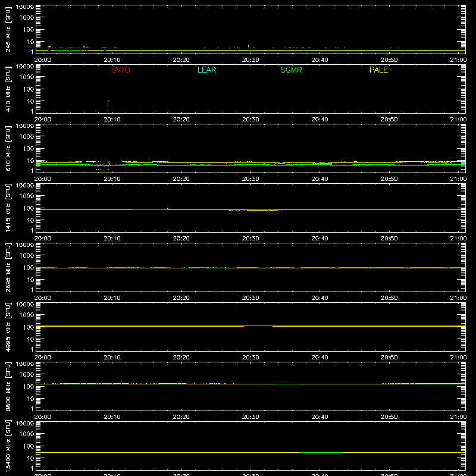Click the green segment on the 4995 MHz trace
Screen dimensions: 476x476
(x=258, y=325)
